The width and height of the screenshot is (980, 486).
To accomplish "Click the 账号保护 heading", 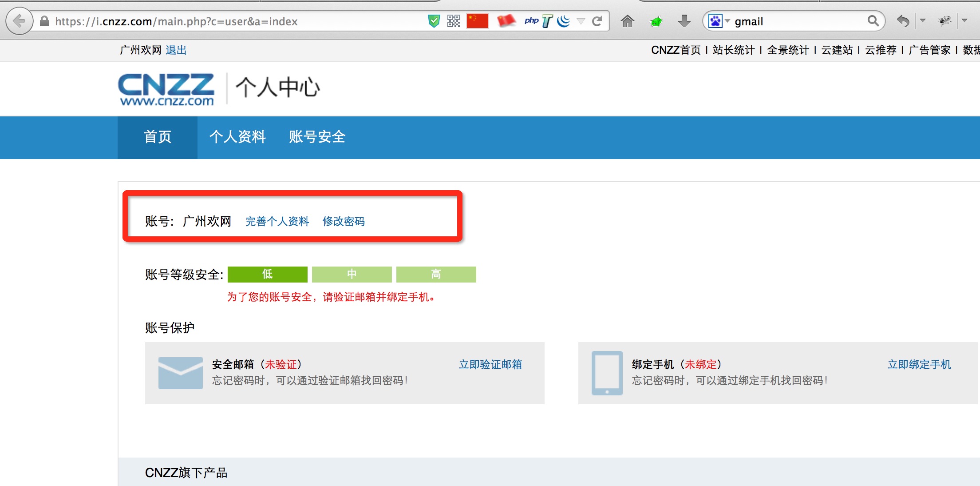I will pyautogui.click(x=170, y=328).
